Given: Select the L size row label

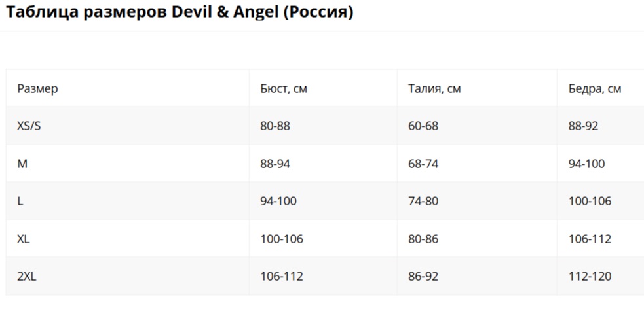Looking at the screenshot, I should click(x=20, y=201).
